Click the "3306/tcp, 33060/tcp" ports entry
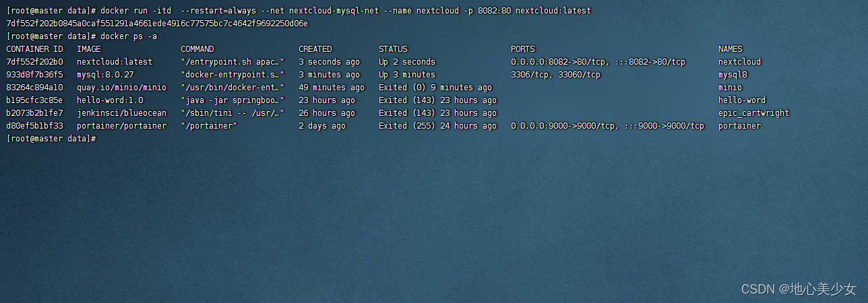The image size is (868, 303). (555, 75)
